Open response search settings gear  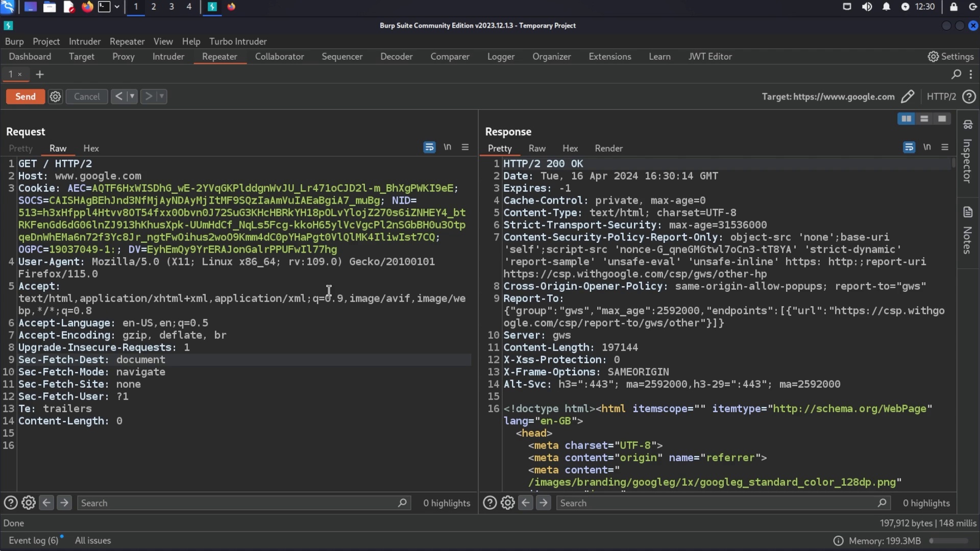[508, 503]
